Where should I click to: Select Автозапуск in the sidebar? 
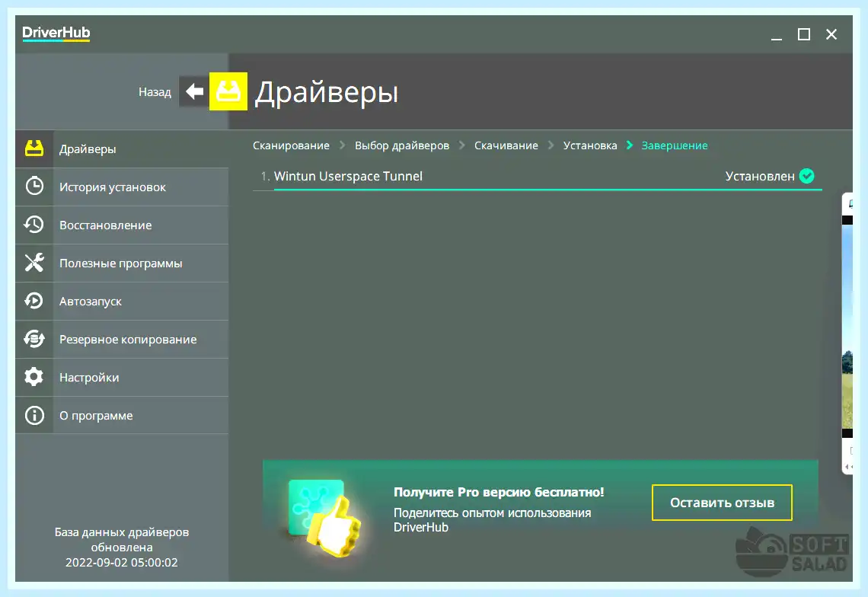tap(122, 302)
